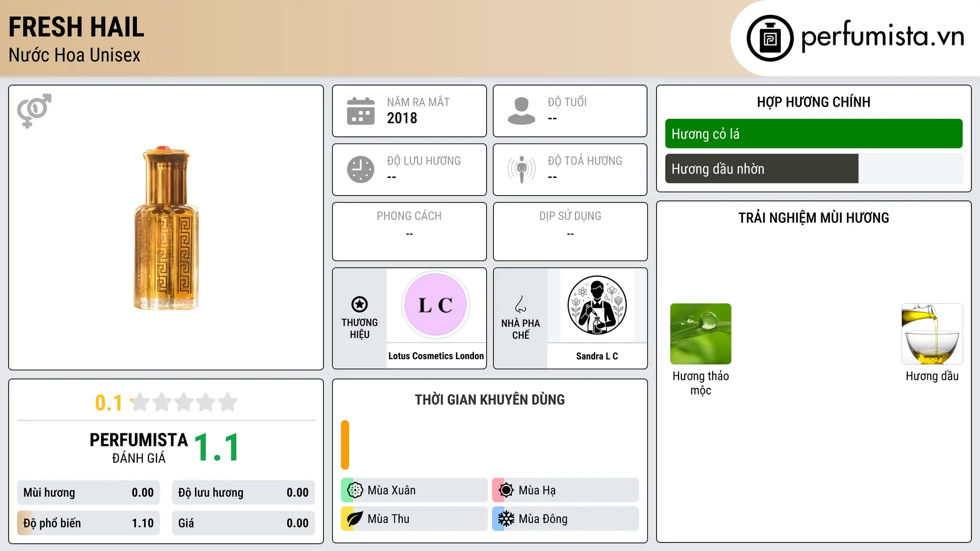Click the Sandra L C perfumer name

(597, 356)
